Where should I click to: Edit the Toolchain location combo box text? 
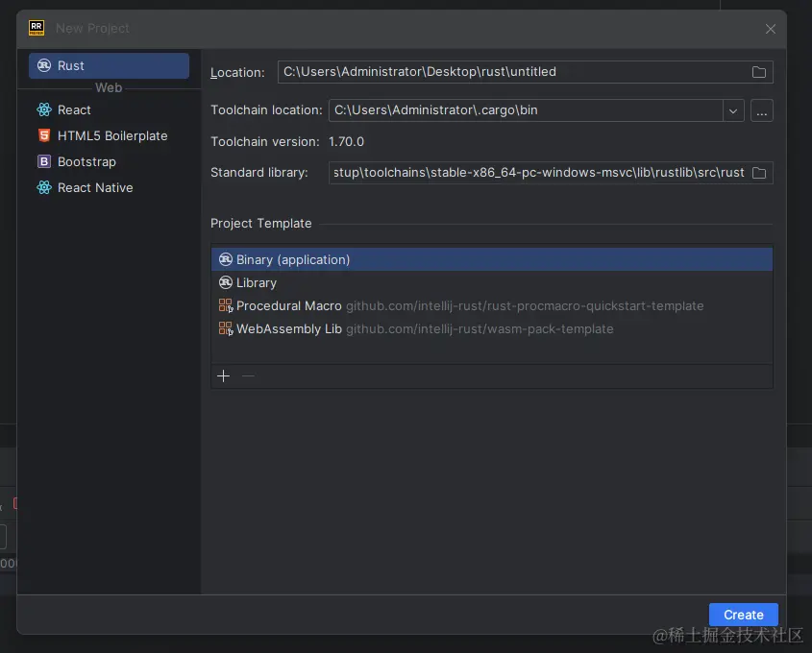pos(526,110)
